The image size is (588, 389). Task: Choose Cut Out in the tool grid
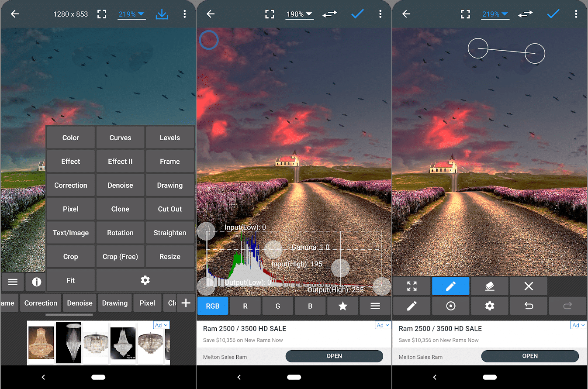point(170,209)
